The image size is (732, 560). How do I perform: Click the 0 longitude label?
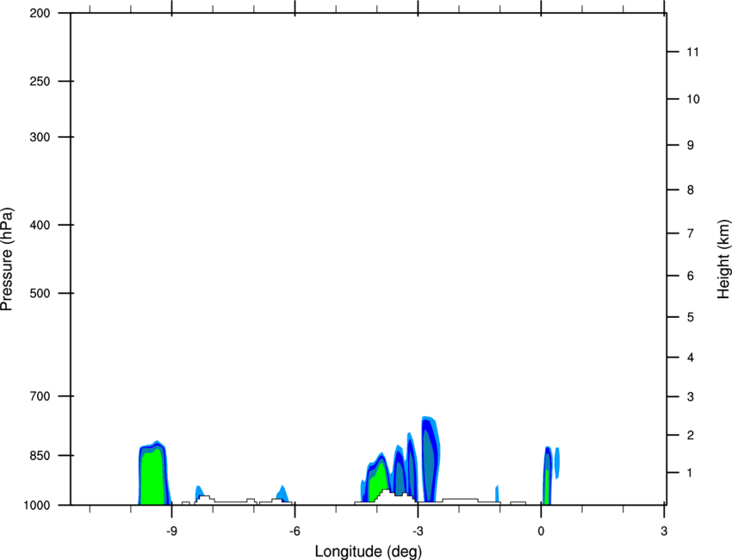pyautogui.click(x=541, y=532)
